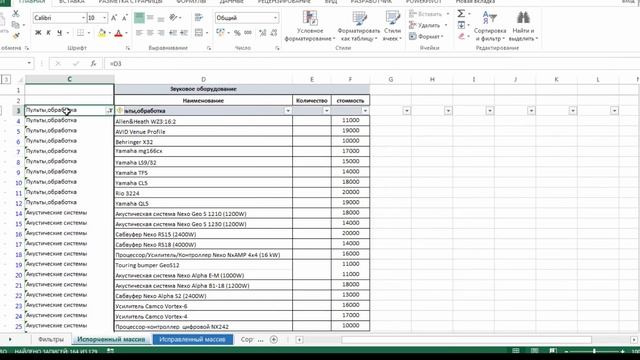Apply percent style

coord(237,33)
